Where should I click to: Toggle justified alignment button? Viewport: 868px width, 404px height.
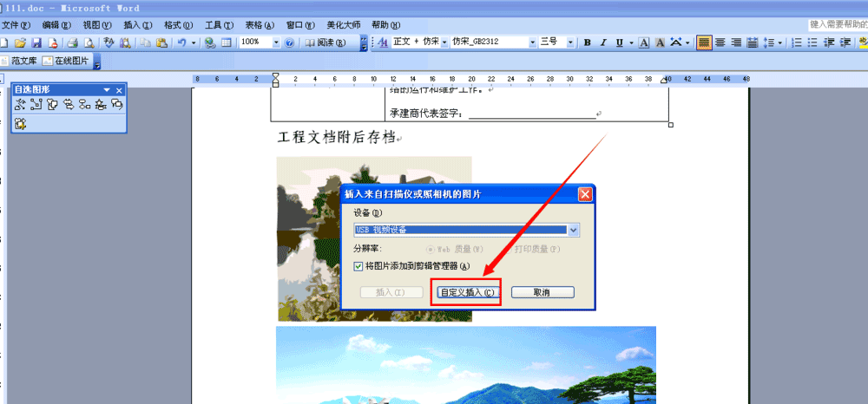tap(704, 42)
